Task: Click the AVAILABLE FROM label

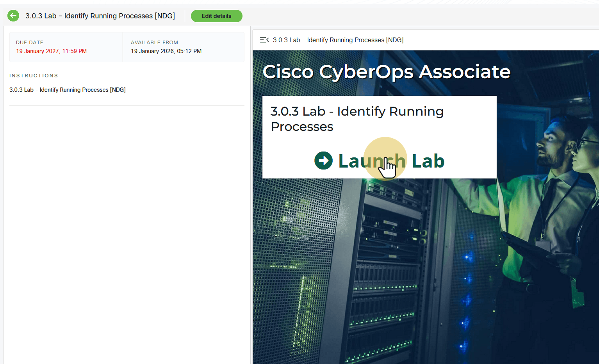Action: tap(154, 42)
